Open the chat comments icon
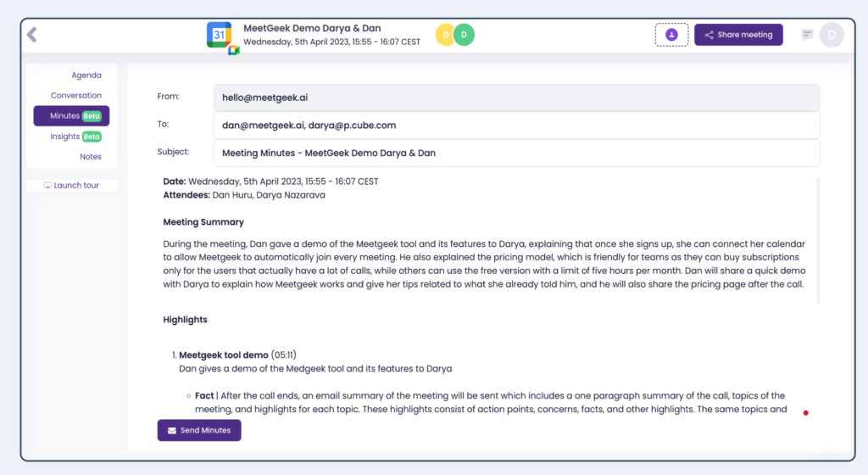Viewport: 868px width, 475px height. click(x=807, y=35)
